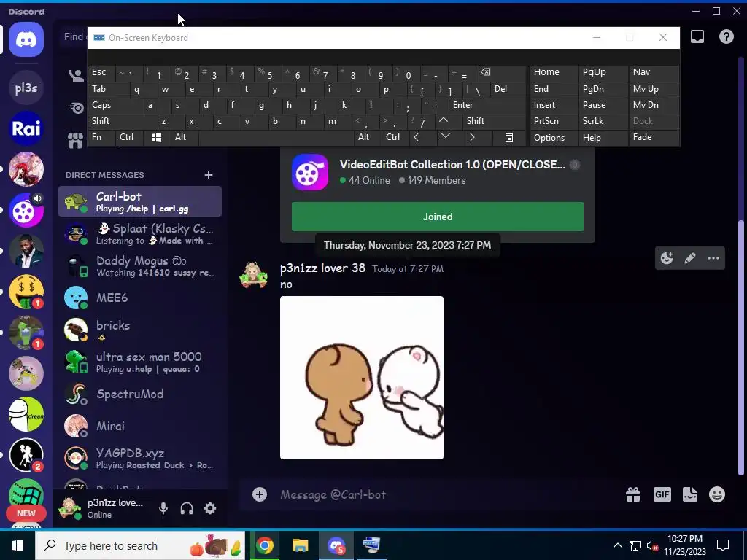Open the pl3s server icon

26,87
